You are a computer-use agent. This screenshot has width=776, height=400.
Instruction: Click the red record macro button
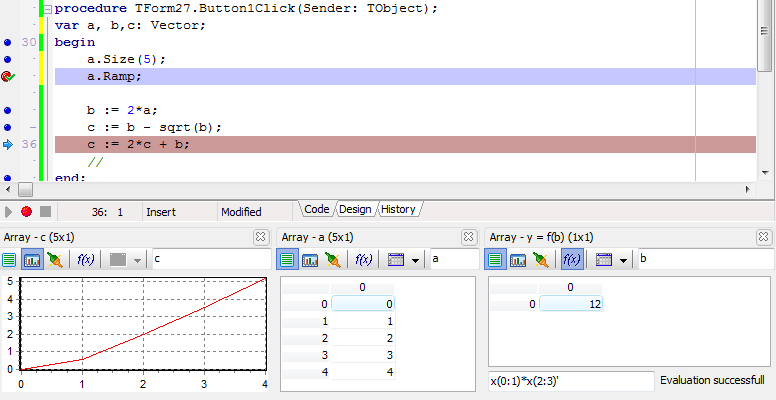(27, 211)
